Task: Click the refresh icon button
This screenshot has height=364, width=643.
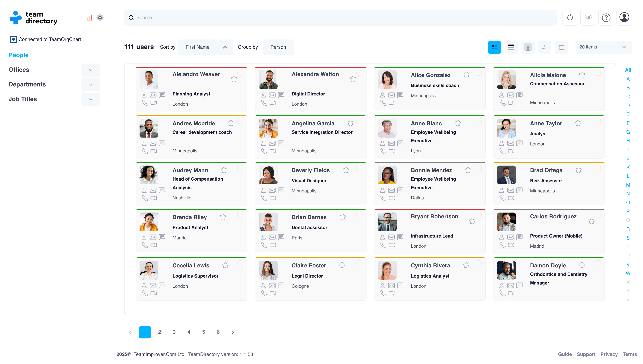Action: 570,17
